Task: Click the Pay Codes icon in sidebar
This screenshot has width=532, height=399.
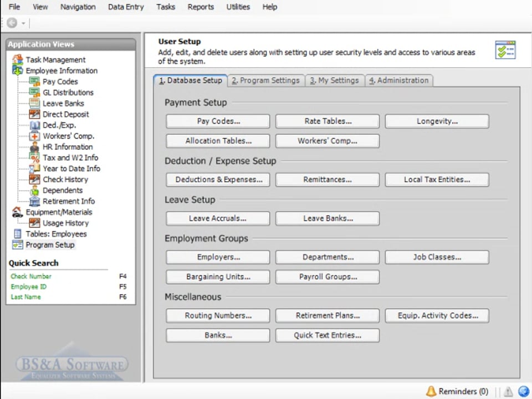Action: [34, 81]
